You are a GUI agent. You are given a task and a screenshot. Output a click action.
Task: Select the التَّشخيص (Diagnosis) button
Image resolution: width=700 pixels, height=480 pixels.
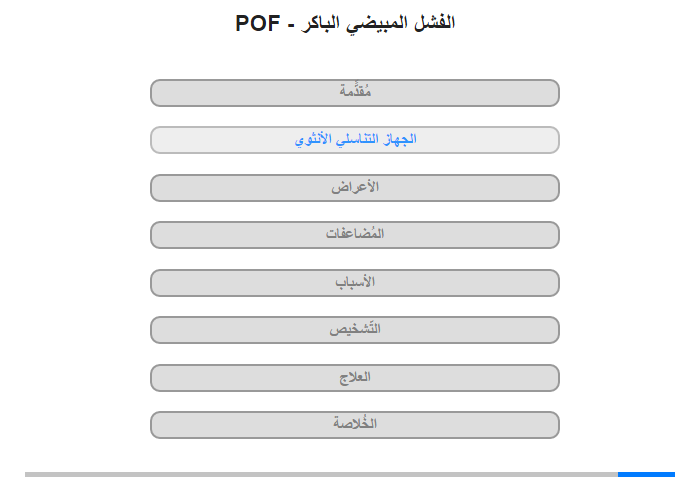click(354, 330)
